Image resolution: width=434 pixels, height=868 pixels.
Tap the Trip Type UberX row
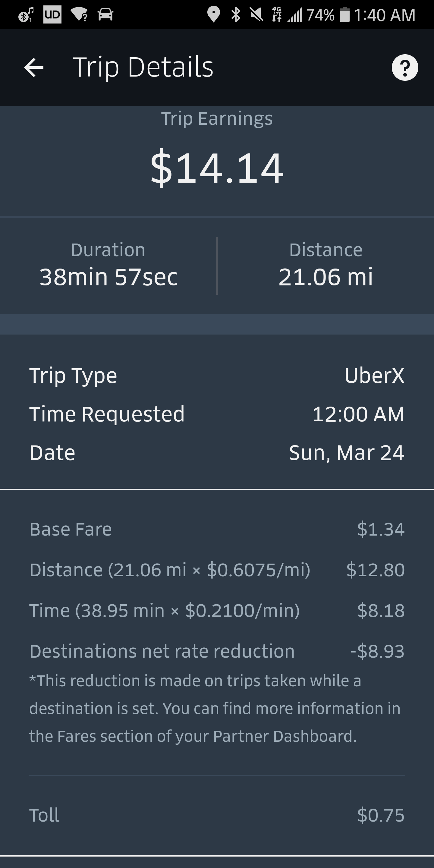click(217, 375)
